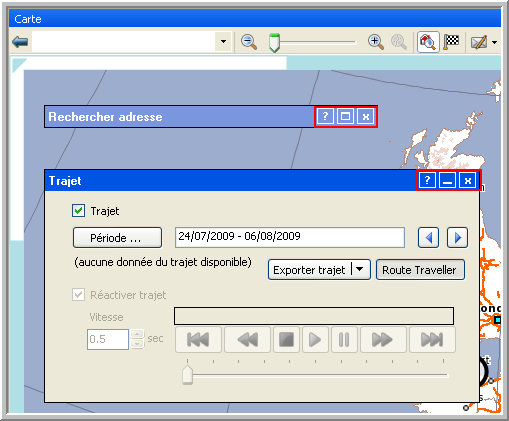The width and height of the screenshot is (509, 421).
Task: Zoom out with the minus magnifier
Action: 249,42
